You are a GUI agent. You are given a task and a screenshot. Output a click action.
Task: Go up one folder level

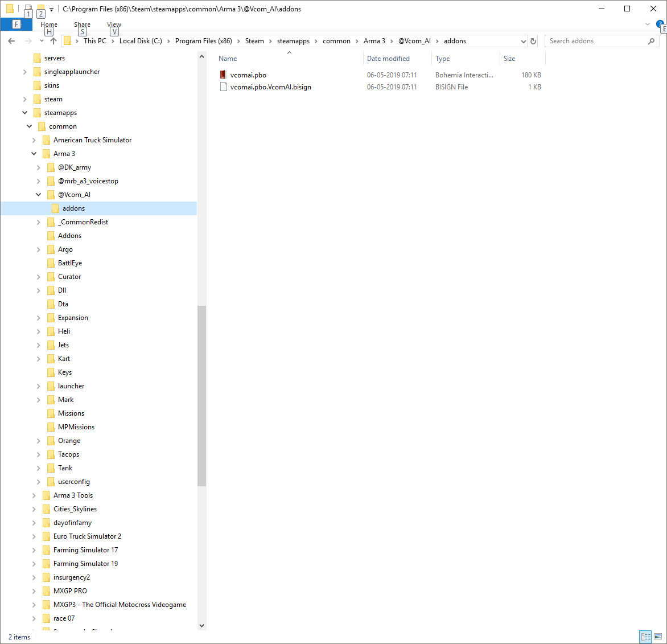pyautogui.click(x=53, y=41)
